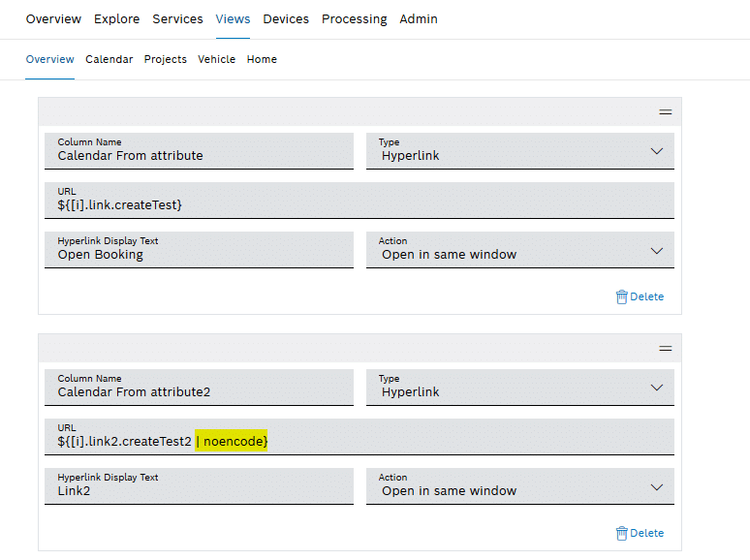
Task: Click trash icon for Calendar From attribute2 column
Action: click(622, 533)
